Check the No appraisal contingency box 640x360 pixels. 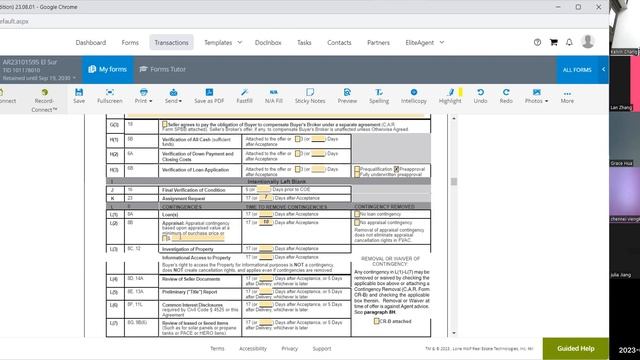tap(357, 222)
